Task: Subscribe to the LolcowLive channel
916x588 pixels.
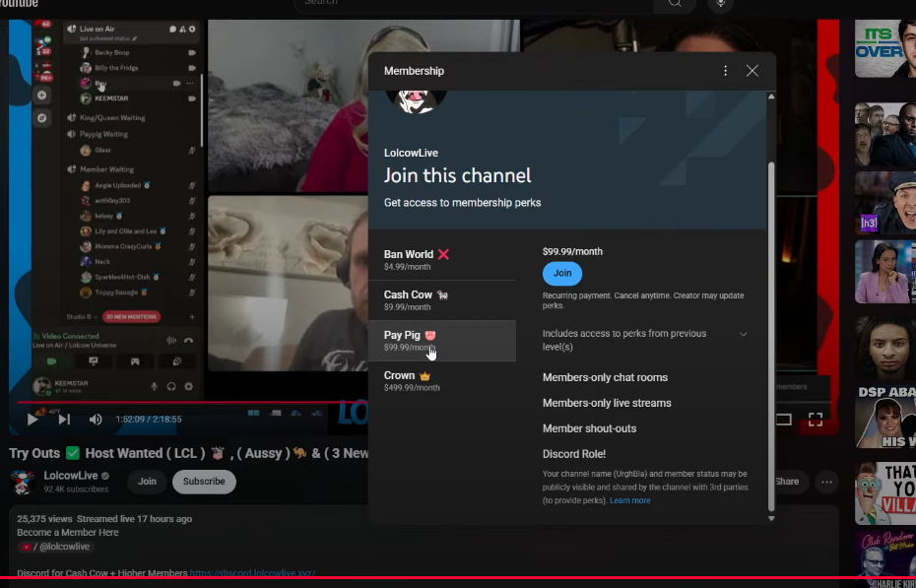Action: [x=204, y=482]
